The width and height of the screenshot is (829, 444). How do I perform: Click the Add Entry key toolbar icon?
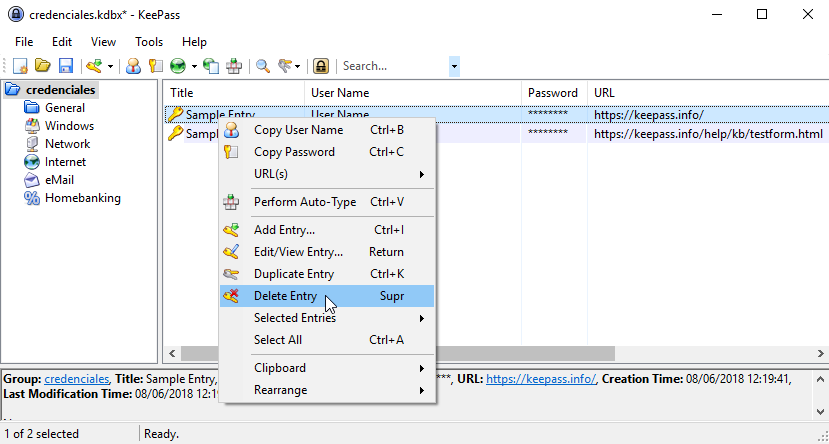94,66
